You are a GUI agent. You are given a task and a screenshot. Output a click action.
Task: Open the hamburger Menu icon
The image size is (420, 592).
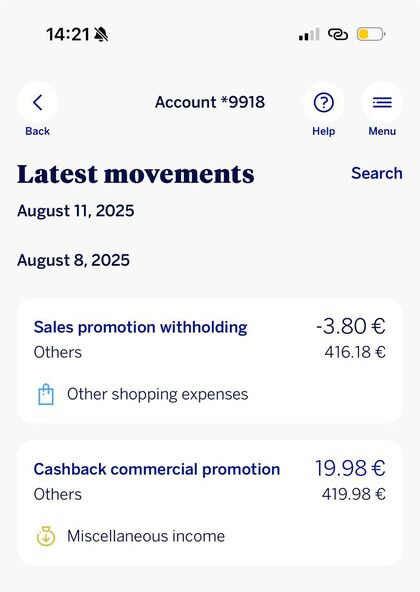pos(382,102)
